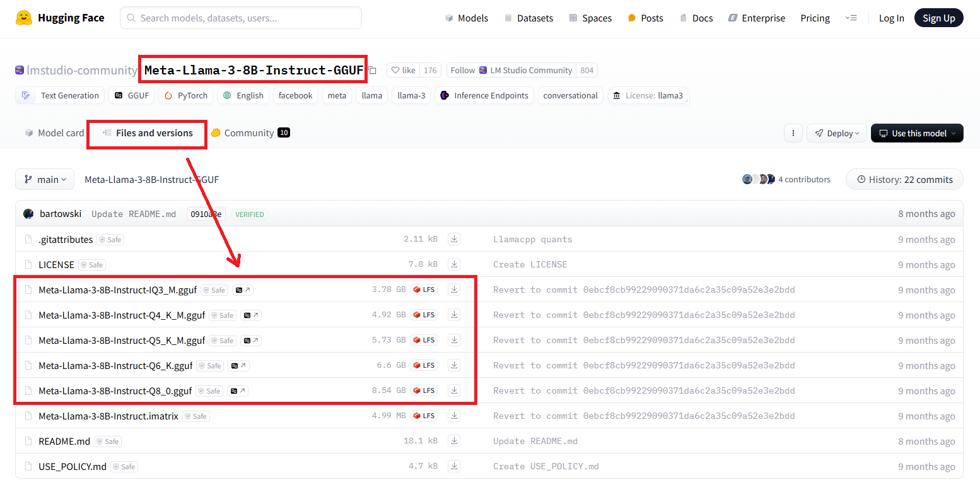Open the Meta-Llama-3-8B-Instruct.imatrix file
The height and width of the screenshot is (492, 980).
click(108, 416)
